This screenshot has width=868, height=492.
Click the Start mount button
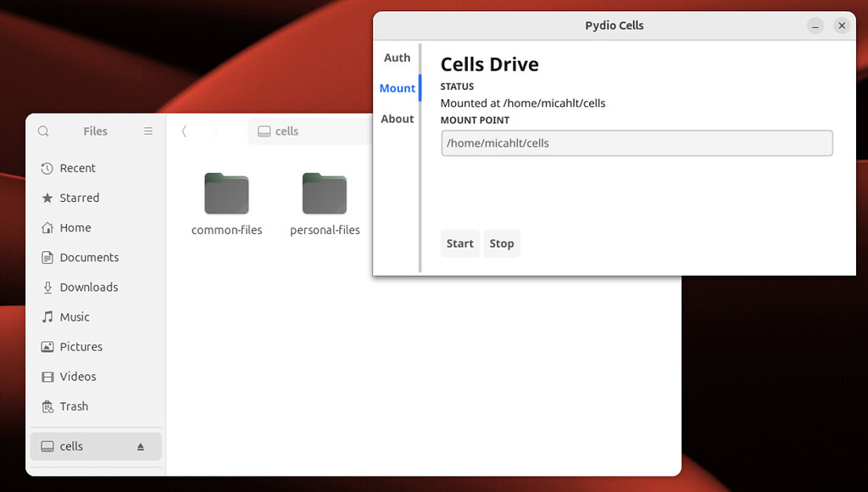click(x=460, y=243)
